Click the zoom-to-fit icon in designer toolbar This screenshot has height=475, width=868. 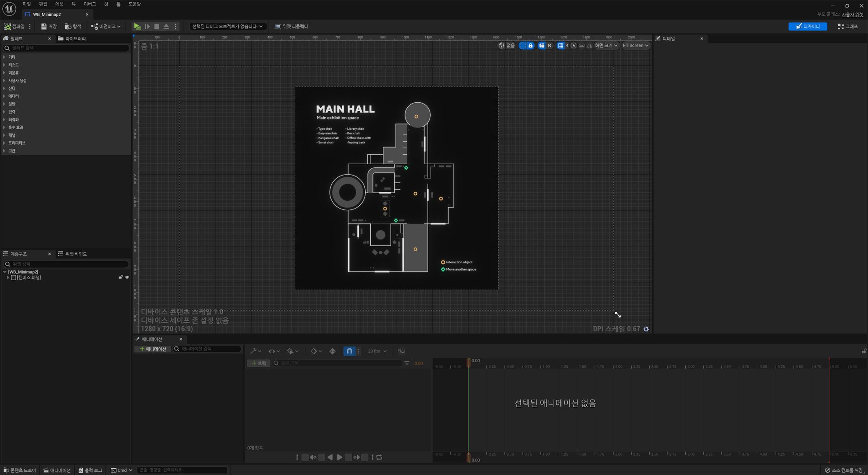click(x=574, y=46)
